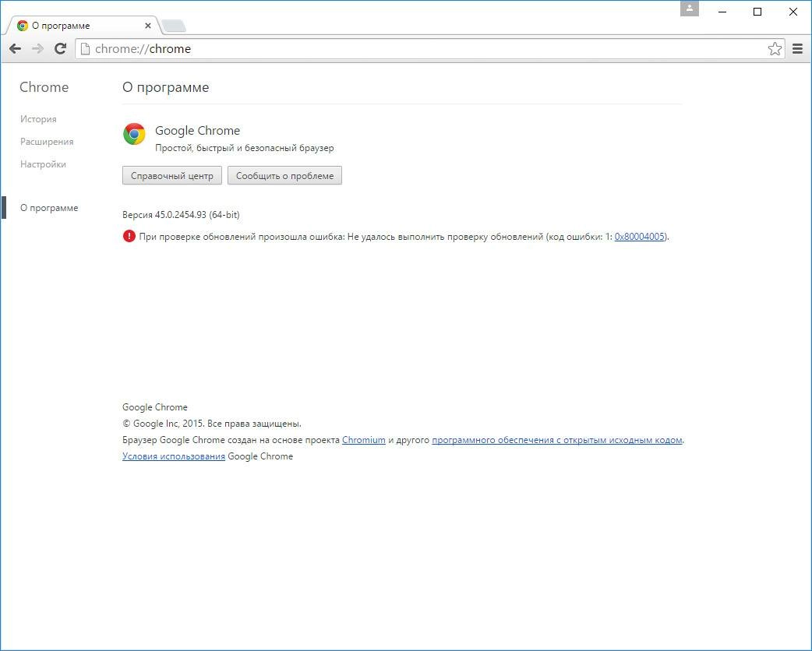Click the version text 45.0.2454.93
This screenshot has width=812, height=651.
[x=181, y=215]
